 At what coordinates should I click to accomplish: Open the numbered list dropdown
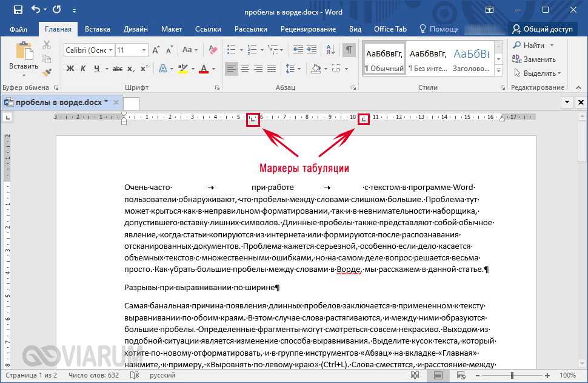click(262, 50)
